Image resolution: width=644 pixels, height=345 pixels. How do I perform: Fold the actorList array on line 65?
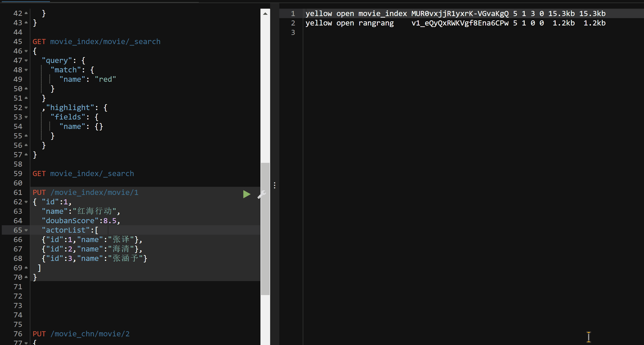tap(26, 230)
